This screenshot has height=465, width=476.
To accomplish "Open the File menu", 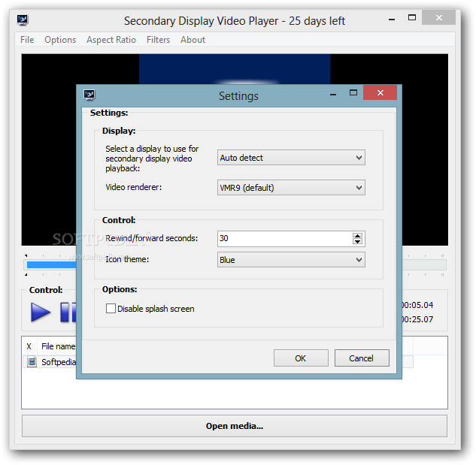I will pos(27,40).
